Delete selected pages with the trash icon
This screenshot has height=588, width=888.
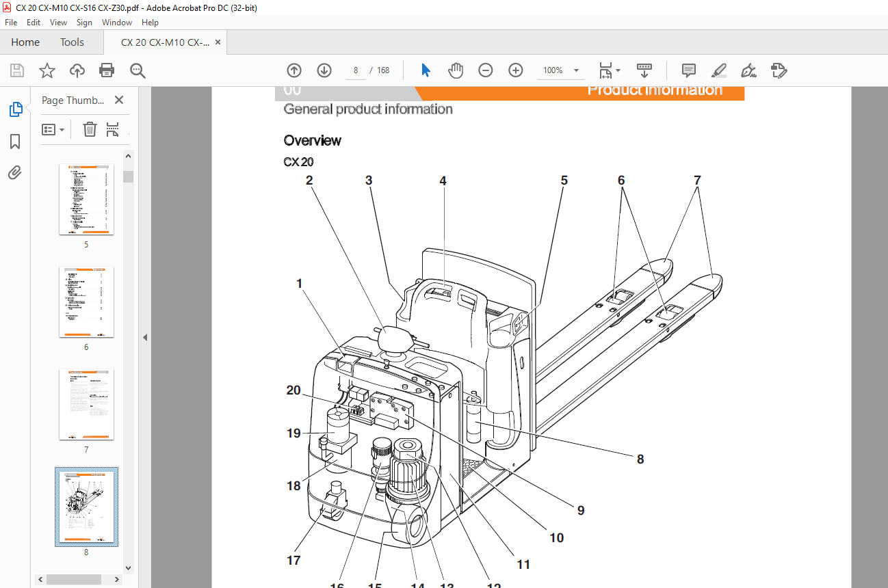90,129
